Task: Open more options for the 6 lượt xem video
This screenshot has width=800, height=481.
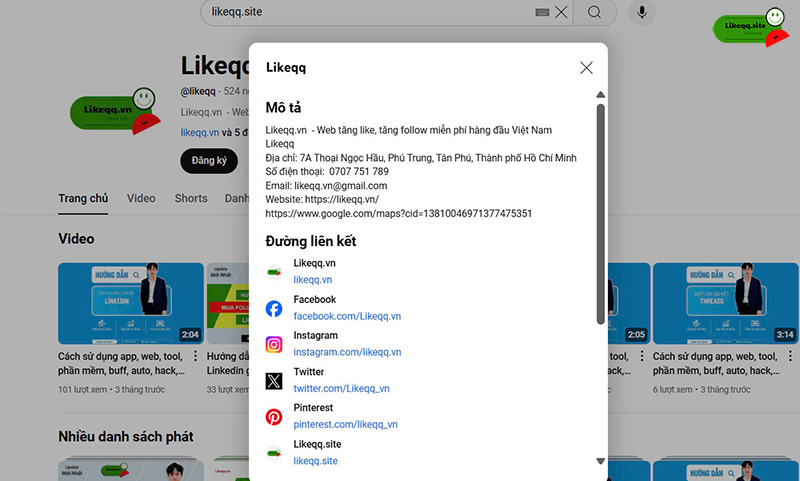Action: [790, 356]
